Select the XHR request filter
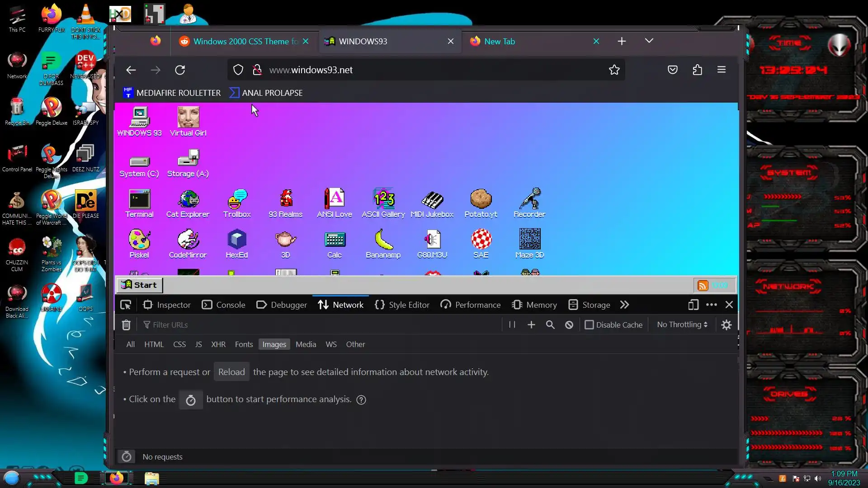The height and width of the screenshot is (488, 868). (x=218, y=344)
